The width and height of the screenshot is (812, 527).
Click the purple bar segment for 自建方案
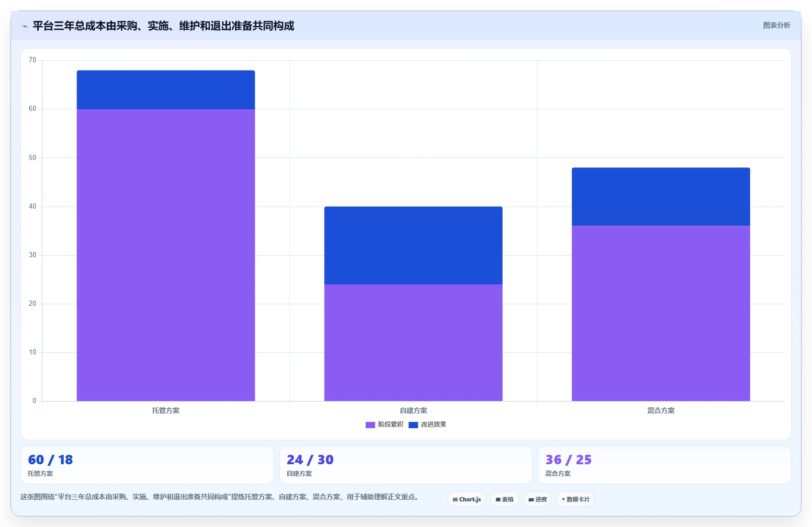[413, 343]
